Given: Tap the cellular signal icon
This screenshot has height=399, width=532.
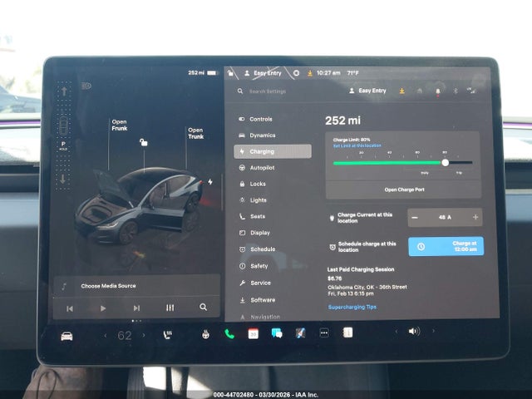Looking at the screenshot, I should [471, 91].
